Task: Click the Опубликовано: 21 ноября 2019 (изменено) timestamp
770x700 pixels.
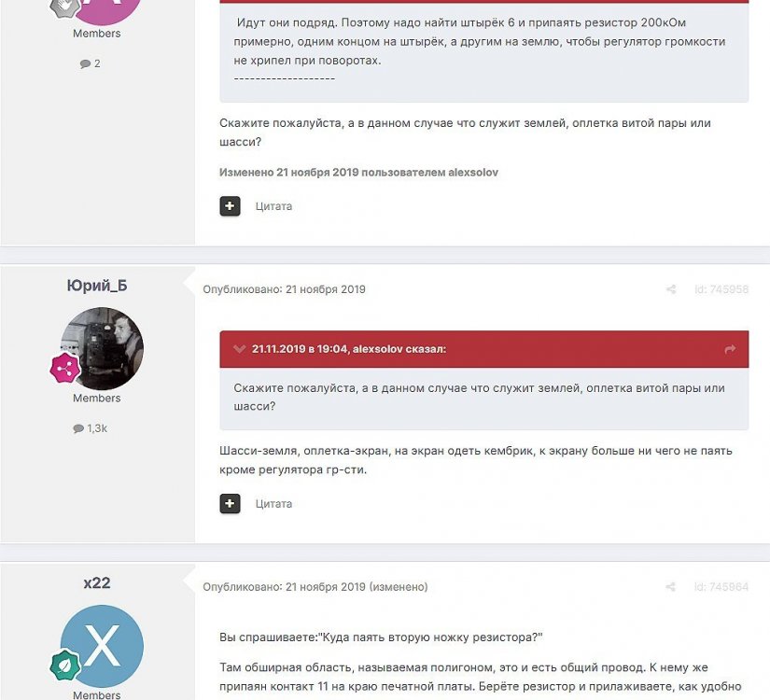Action: coord(315,586)
